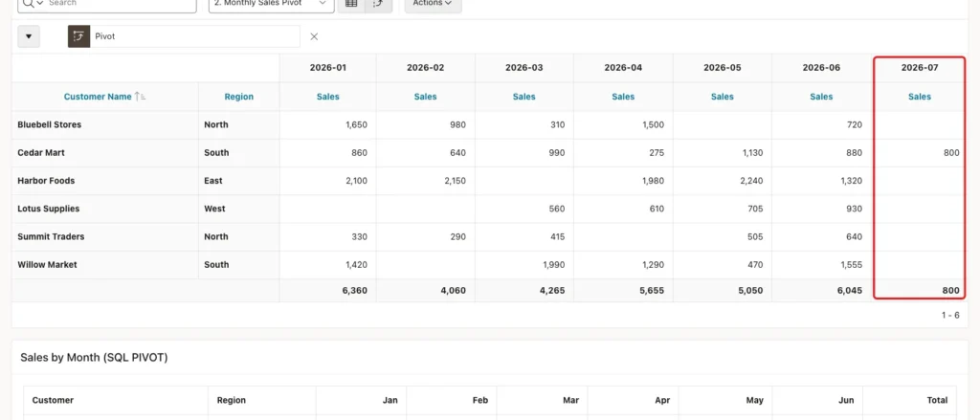Image resolution: width=980 pixels, height=420 pixels.
Task: Click the Sales header under 2026-03
Action: tap(523, 97)
